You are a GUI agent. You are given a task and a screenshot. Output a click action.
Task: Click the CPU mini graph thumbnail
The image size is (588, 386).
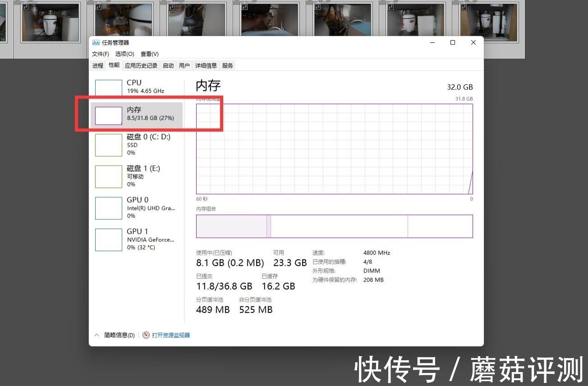(x=109, y=88)
